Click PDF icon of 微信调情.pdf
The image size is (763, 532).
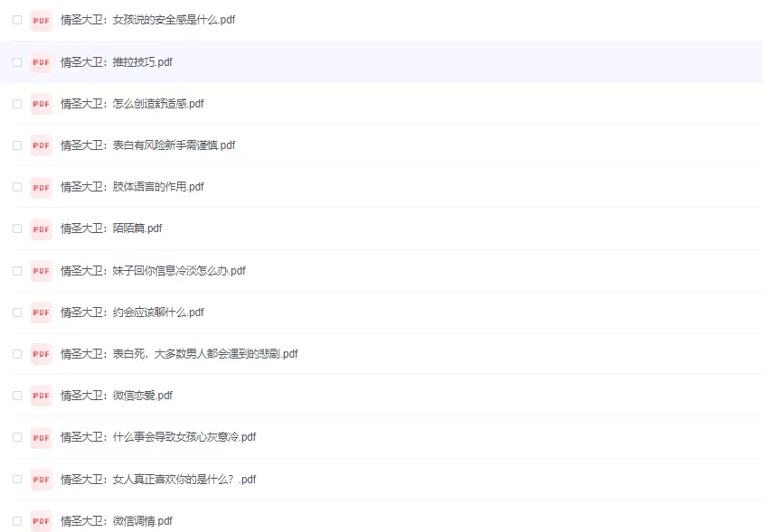[x=42, y=521]
